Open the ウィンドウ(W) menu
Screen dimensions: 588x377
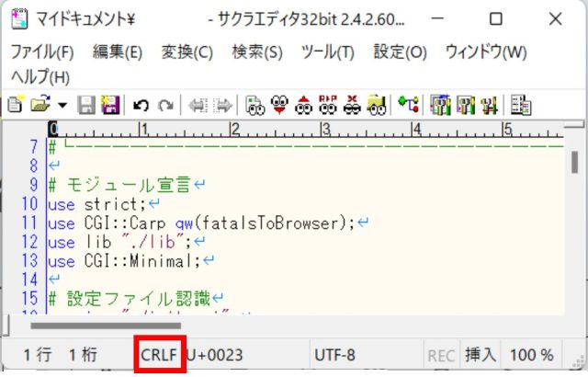pyautogui.click(x=486, y=52)
